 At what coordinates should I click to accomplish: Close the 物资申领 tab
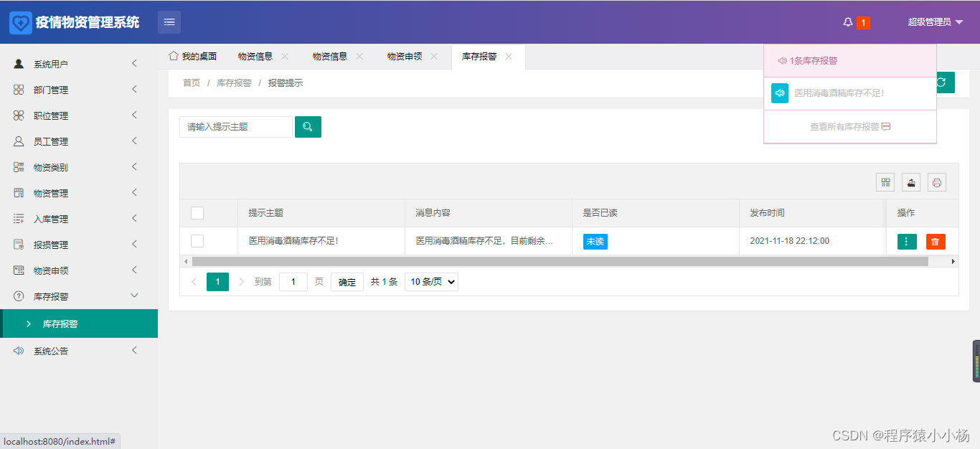(434, 57)
